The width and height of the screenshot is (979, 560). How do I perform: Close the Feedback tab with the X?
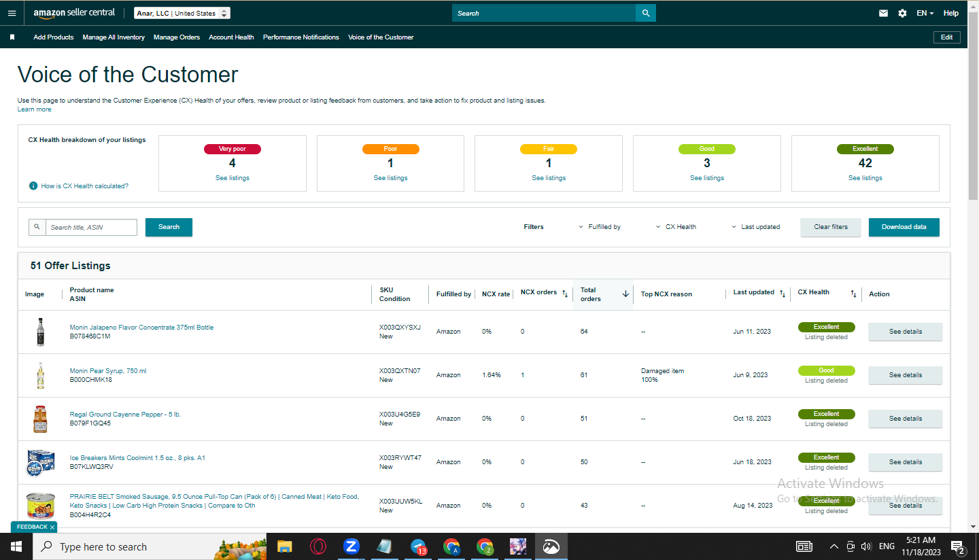52,527
